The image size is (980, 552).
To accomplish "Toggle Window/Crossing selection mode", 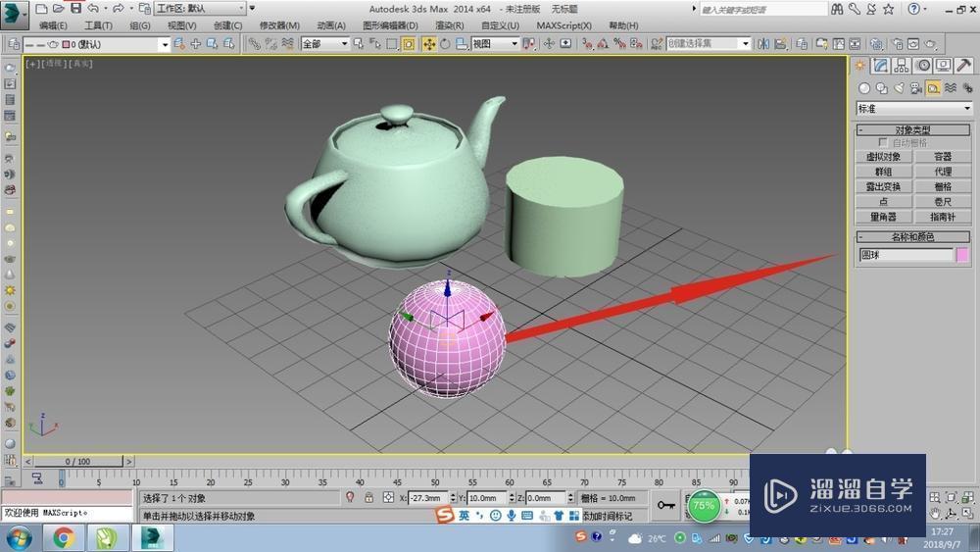I will (409, 44).
